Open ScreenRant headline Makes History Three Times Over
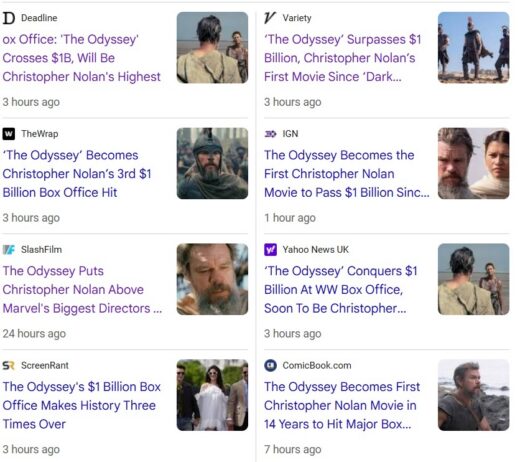The image size is (520, 462). [x=82, y=405]
